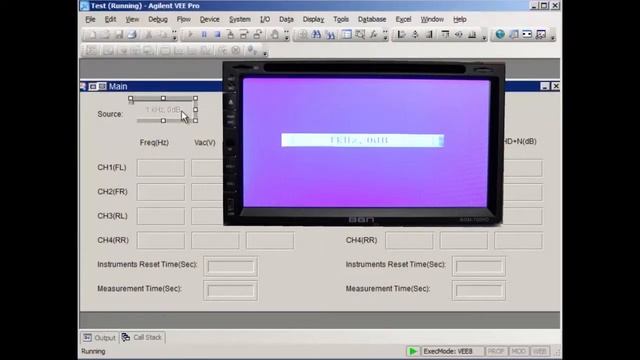Click the Step Out icon
Viewport: 640px width, 360px height.
258,35
